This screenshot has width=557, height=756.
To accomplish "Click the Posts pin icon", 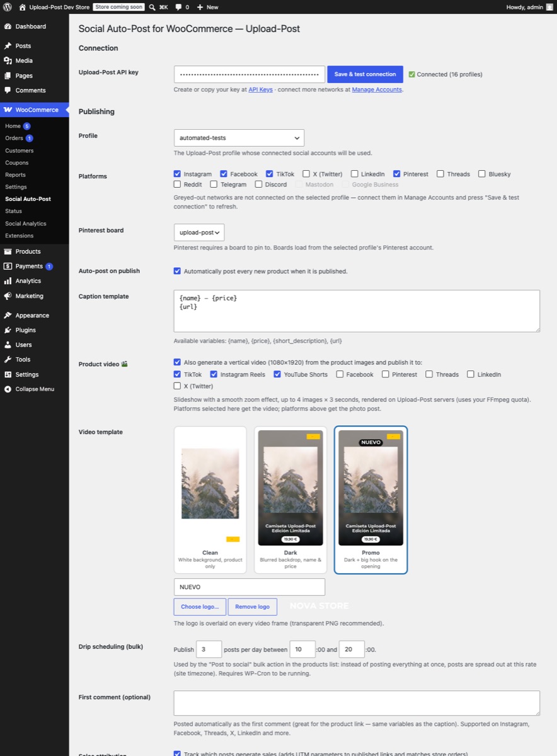I will coord(8,46).
